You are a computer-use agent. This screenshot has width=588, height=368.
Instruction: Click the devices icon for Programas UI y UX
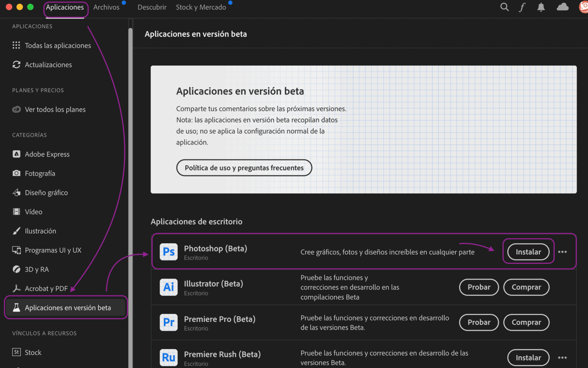click(16, 250)
